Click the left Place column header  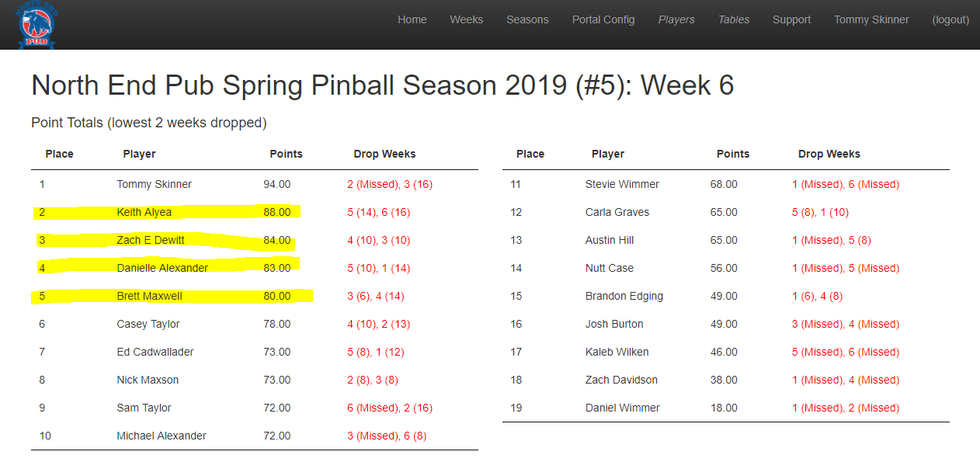click(x=59, y=154)
